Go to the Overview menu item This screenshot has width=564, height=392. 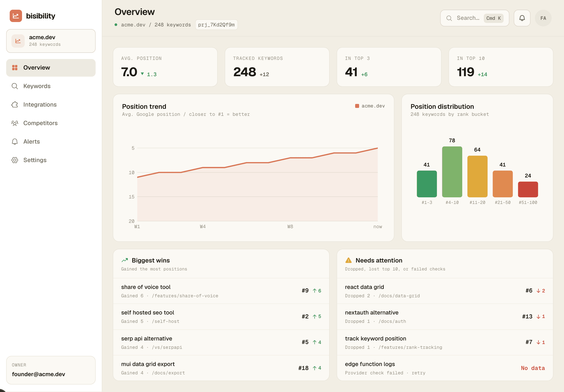[51, 68]
